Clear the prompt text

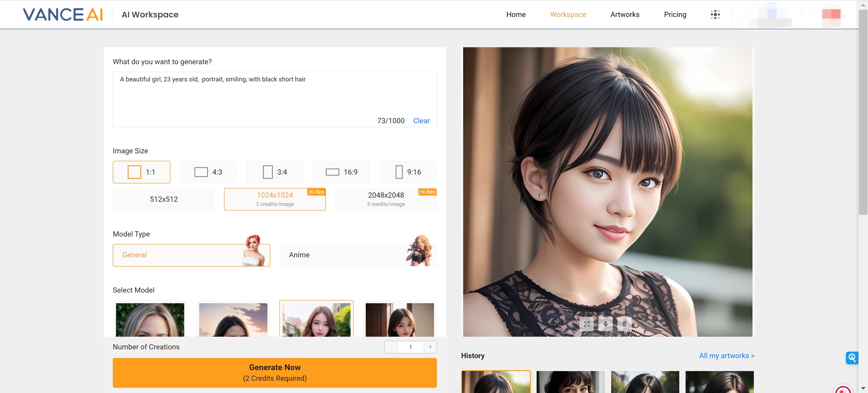click(x=421, y=120)
